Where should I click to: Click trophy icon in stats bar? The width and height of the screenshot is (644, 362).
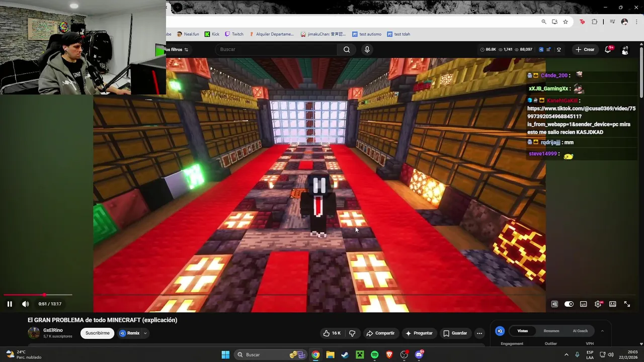558,49
